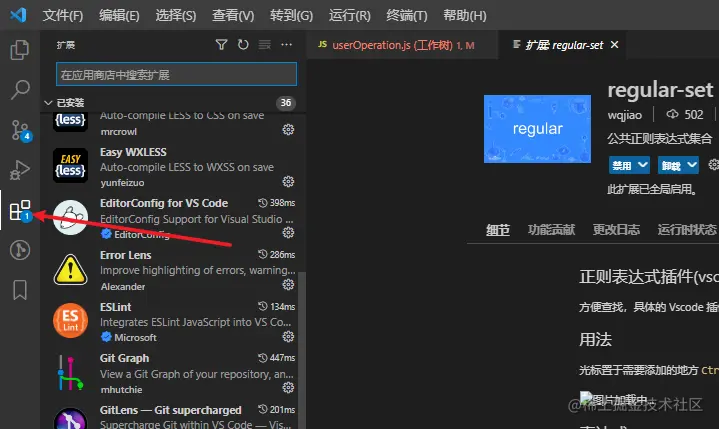Select the Git Graph extension icon

click(70, 372)
